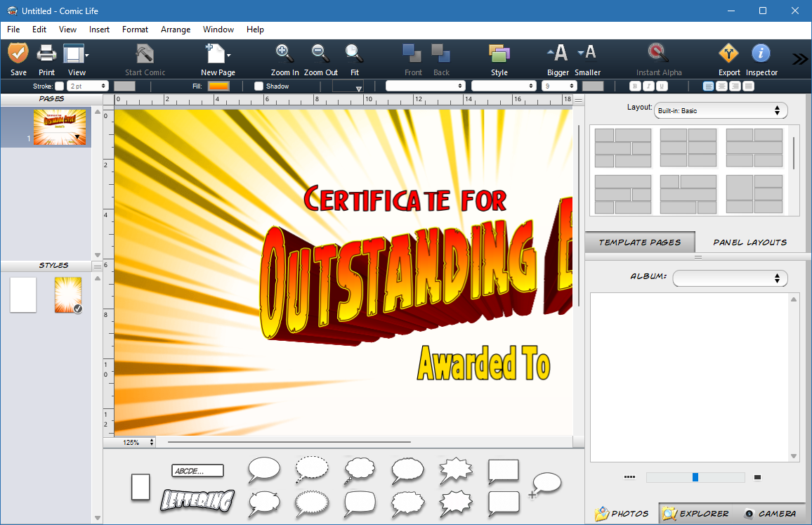Click the extend balloon icon with plus sign

545,484
